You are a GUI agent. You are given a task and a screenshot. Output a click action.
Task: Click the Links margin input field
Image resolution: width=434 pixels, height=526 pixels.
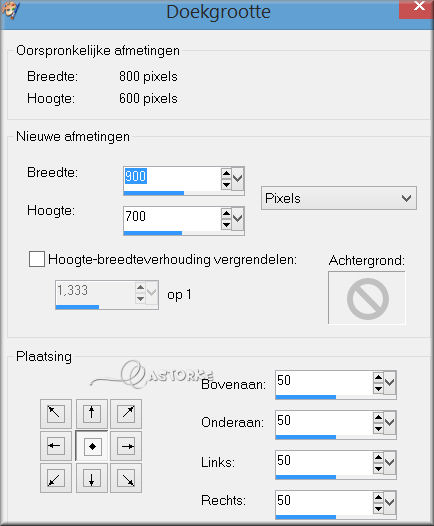click(324, 463)
